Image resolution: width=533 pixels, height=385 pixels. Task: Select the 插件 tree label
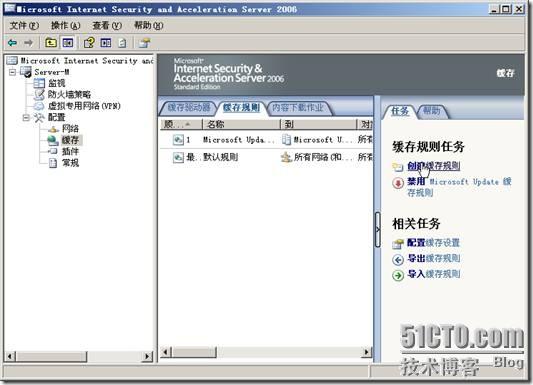pos(70,151)
